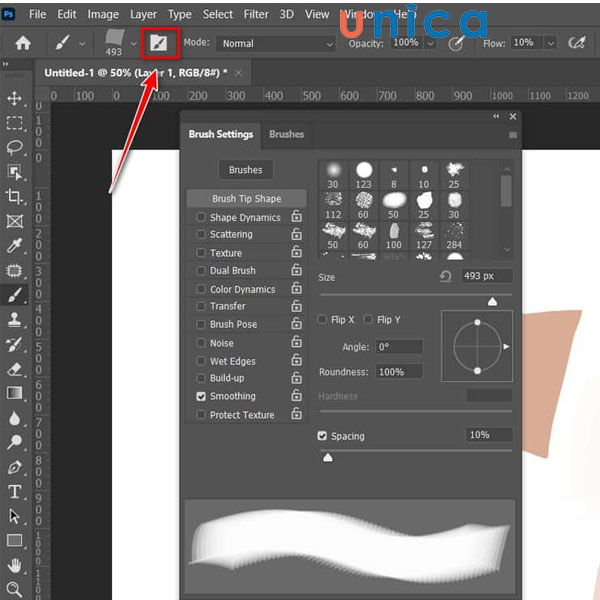Select the Rectangle shape tool
Image resolution: width=600 pixels, height=600 pixels.
coord(15,541)
